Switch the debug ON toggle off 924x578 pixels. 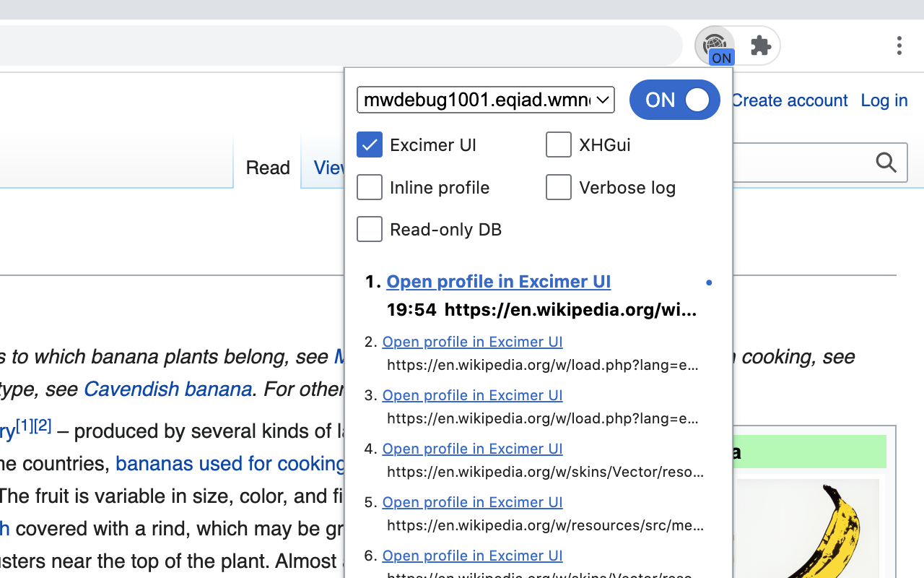click(x=674, y=100)
